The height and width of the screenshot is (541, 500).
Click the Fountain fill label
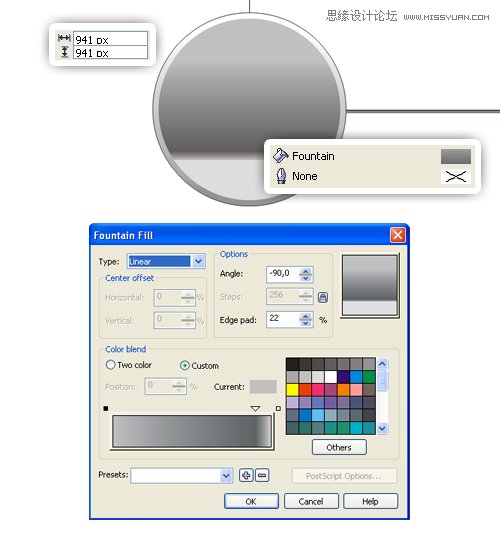tap(313, 156)
